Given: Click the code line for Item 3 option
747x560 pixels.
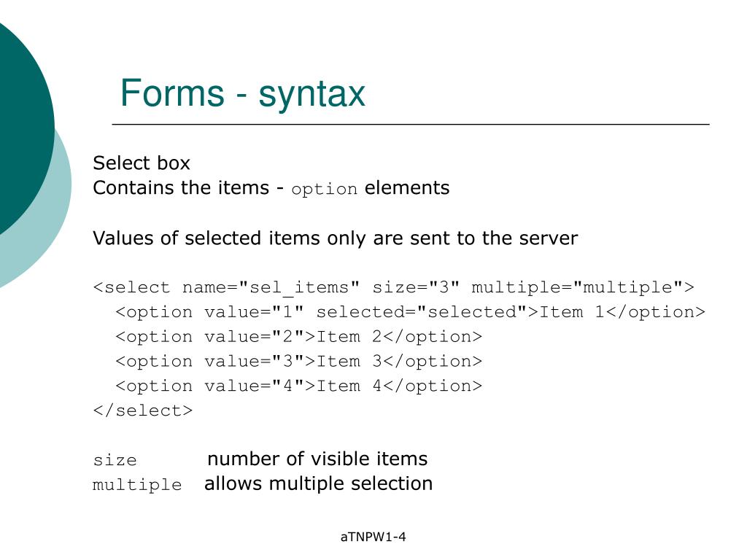Looking at the screenshot, I should (298, 362).
